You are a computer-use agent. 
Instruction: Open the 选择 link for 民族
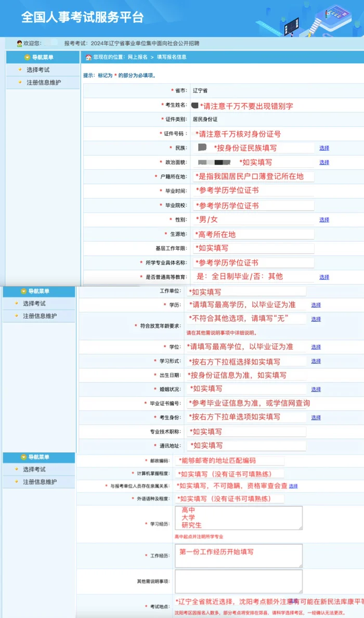click(x=324, y=148)
